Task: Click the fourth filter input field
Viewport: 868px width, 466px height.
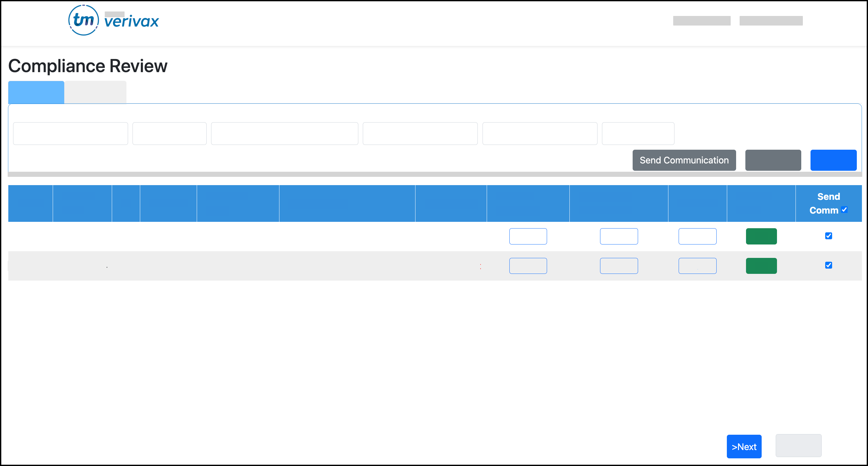Action: tap(421, 134)
